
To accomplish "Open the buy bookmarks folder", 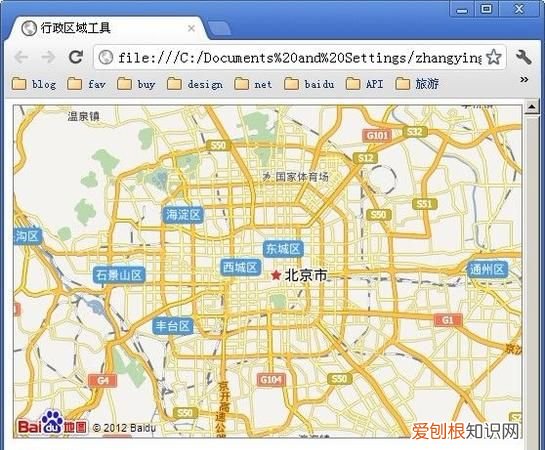I will click(x=136, y=84).
